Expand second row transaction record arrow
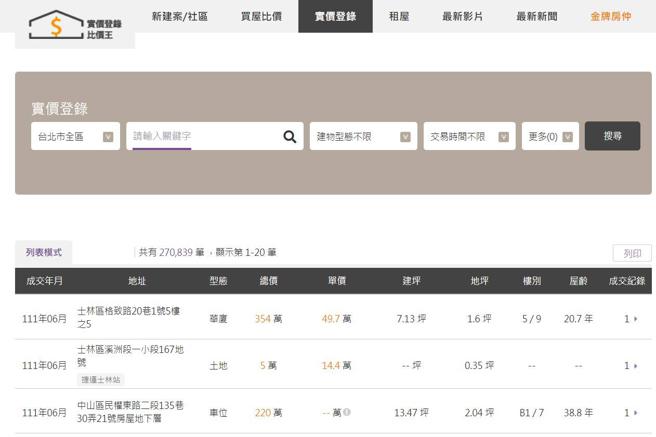 click(632, 366)
